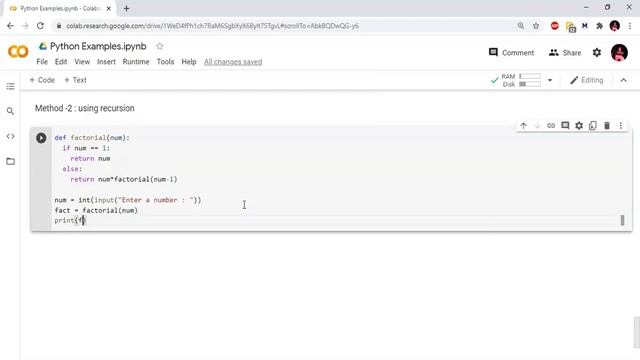Open the Files folder sidebar icon
This screenshot has width=640, height=360.
coord(10,161)
